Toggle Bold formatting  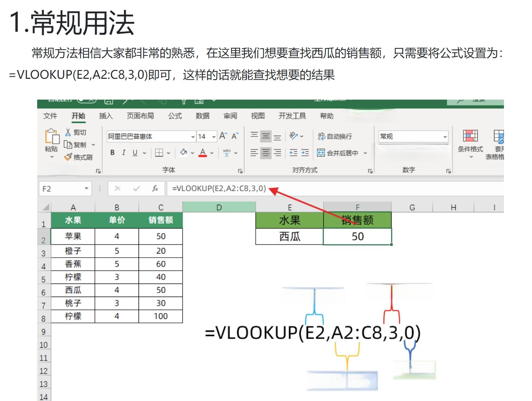112,153
